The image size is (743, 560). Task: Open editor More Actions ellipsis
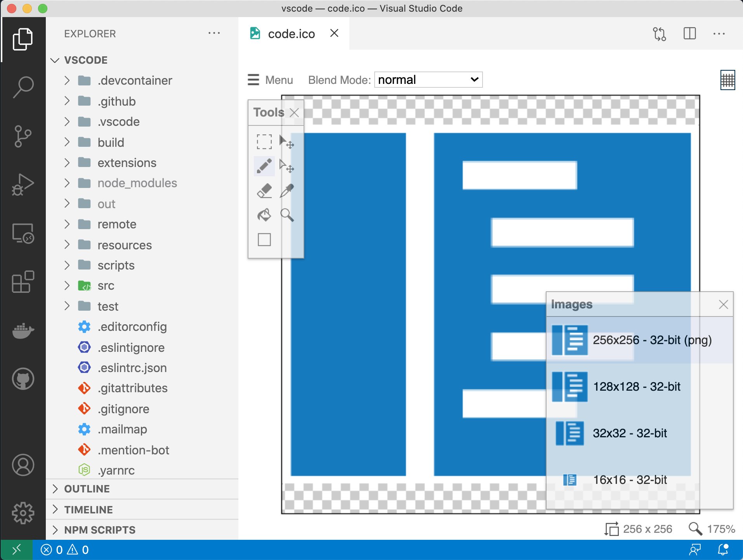(719, 34)
